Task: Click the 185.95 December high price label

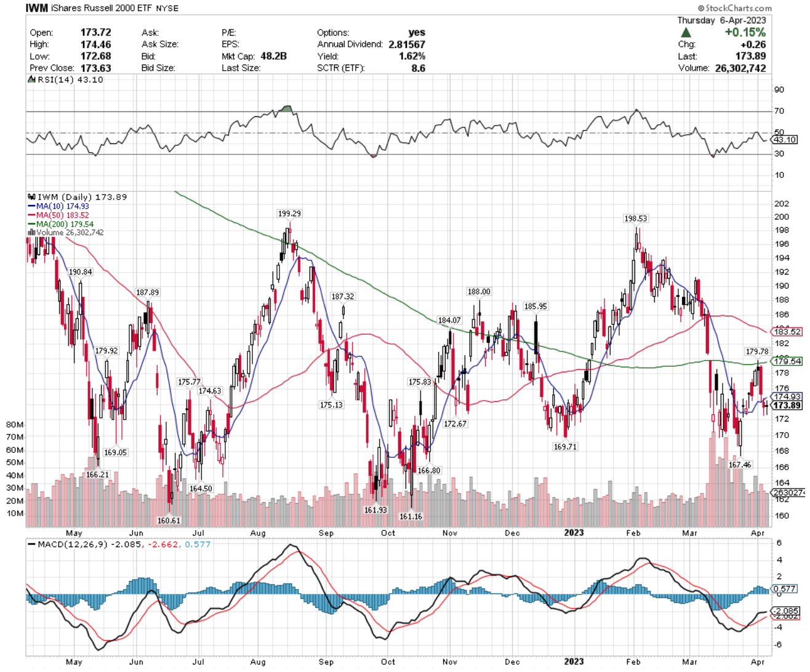Action: pos(535,306)
